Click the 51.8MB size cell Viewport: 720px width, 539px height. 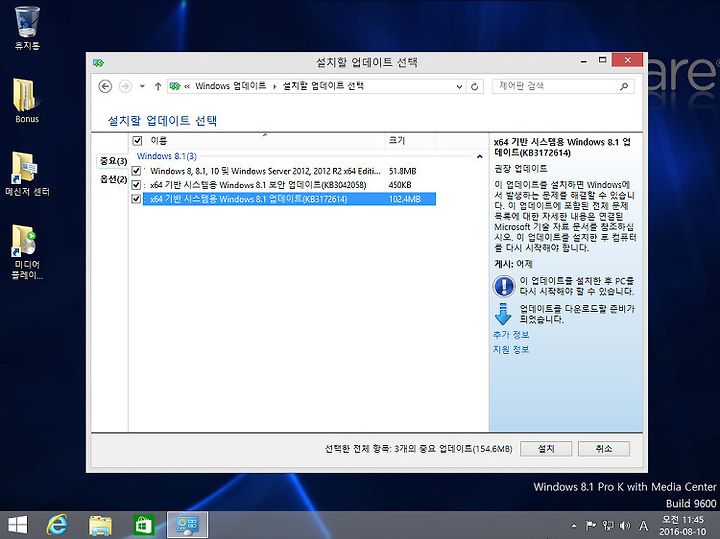(x=402, y=171)
